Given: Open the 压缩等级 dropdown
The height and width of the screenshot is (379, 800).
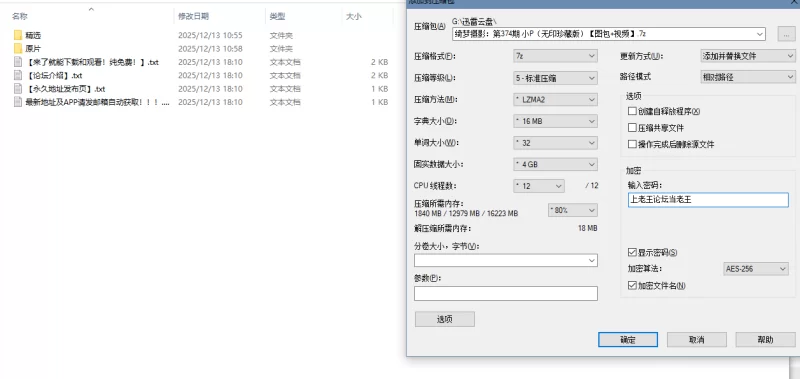Looking at the screenshot, I should [x=555, y=78].
